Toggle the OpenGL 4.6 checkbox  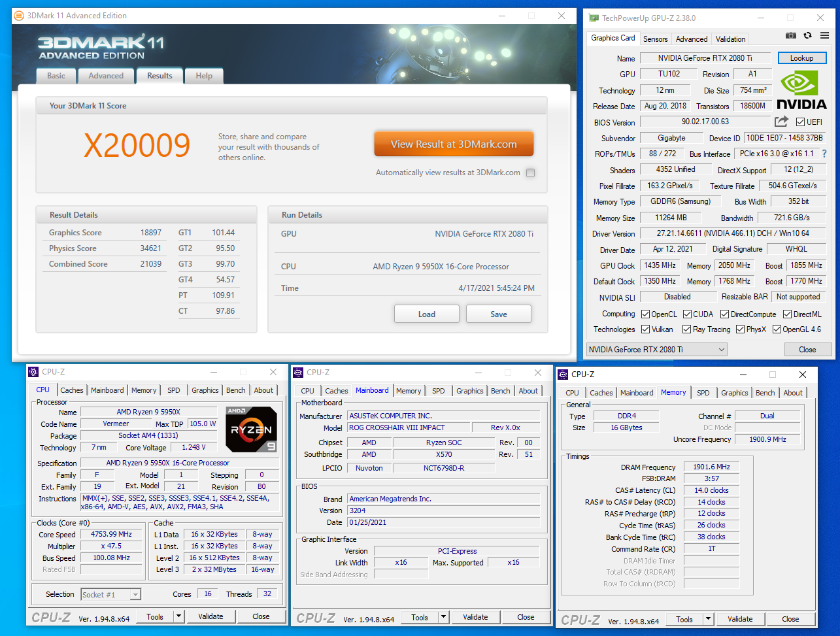coord(777,329)
